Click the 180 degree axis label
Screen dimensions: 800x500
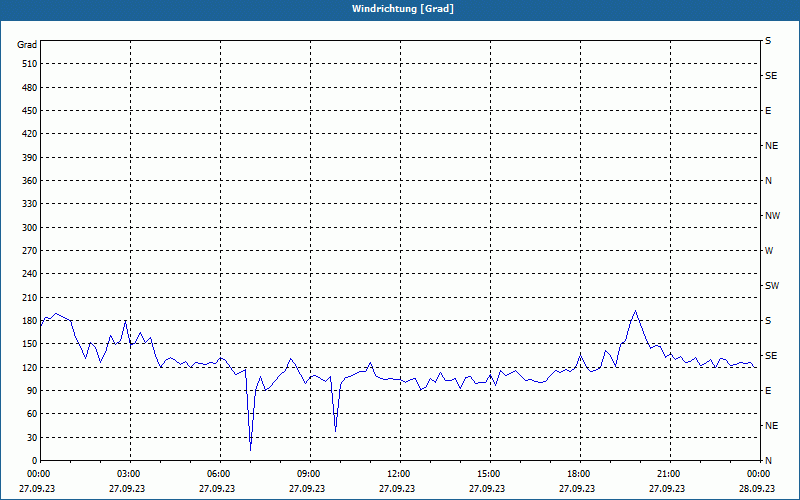(x=30, y=321)
